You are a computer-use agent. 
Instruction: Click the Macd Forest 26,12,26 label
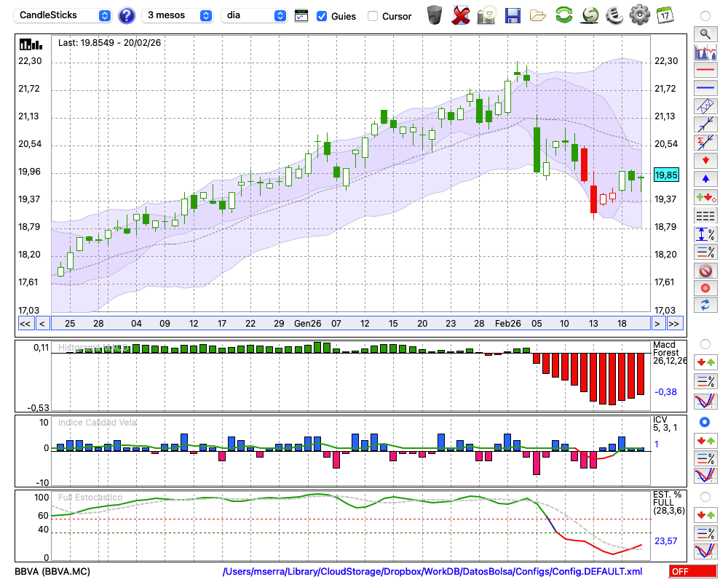point(670,353)
